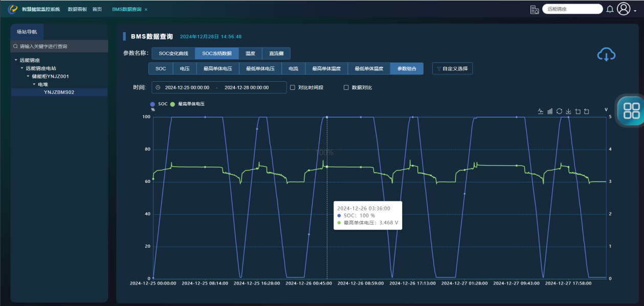Switch chart to bar view icon

(550, 111)
